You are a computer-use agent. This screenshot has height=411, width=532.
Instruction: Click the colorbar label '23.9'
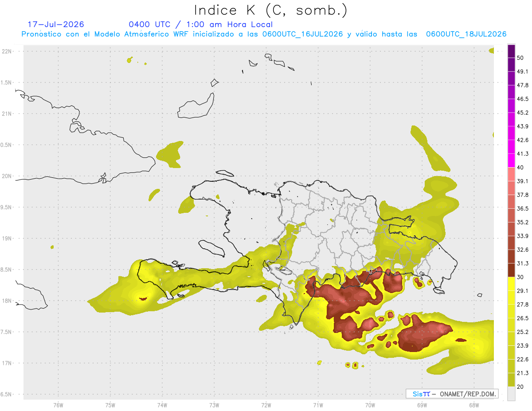point(523,346)
